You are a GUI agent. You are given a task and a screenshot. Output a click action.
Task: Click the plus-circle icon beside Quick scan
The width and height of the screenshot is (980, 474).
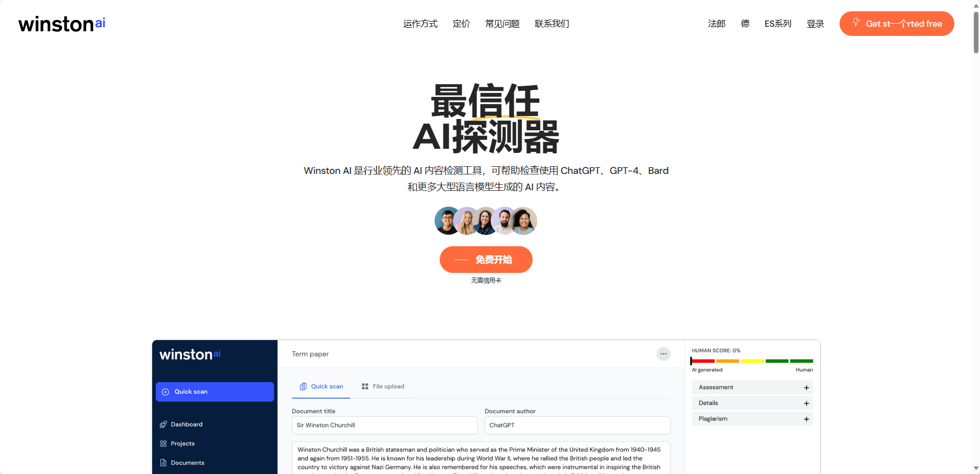(166, 392)
